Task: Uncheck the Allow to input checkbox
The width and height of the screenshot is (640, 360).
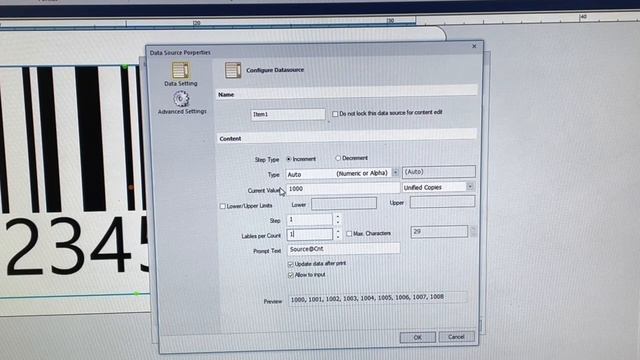Action: 291,275
